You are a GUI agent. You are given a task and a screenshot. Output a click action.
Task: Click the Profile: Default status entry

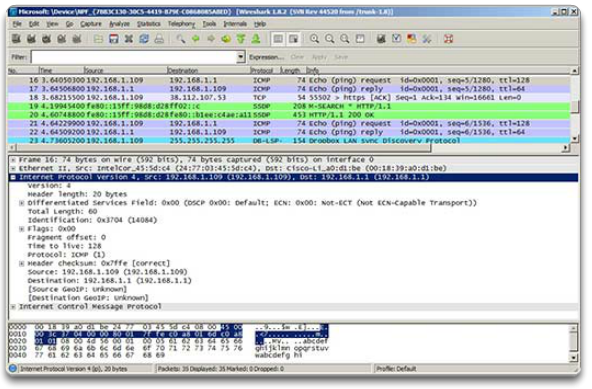click(396, 369)
